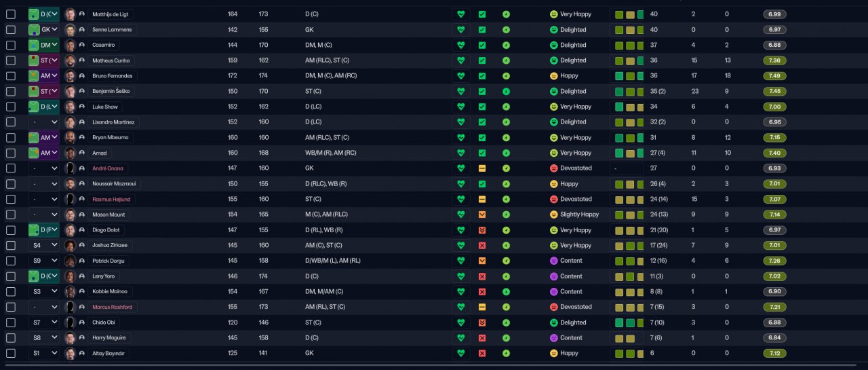Click the green sharpness circle icon for Luke Shaw
Image resolution: width=868 pixels, height=370 pixels.
click(506, 107)
